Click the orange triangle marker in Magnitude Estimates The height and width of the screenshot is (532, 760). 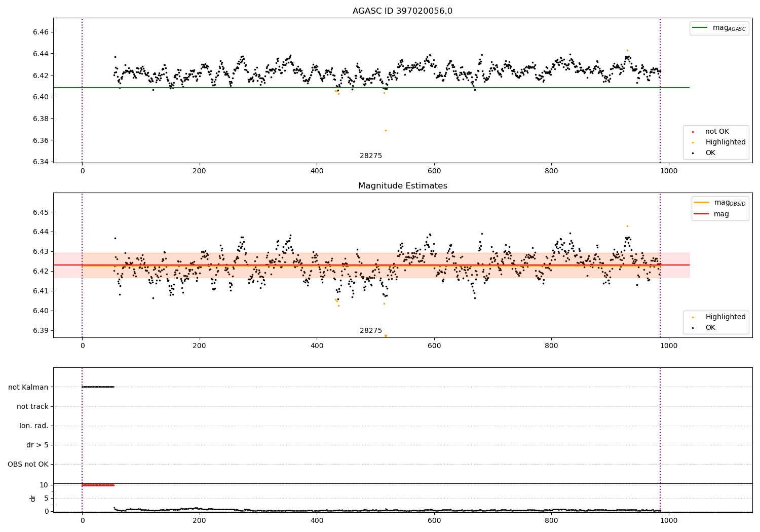point(386,336)
